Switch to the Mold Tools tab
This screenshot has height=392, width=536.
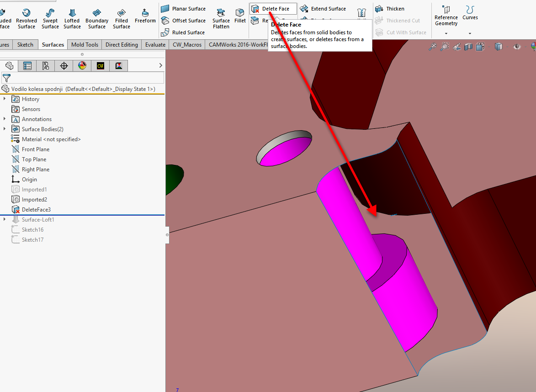click(x=85, y=45)
